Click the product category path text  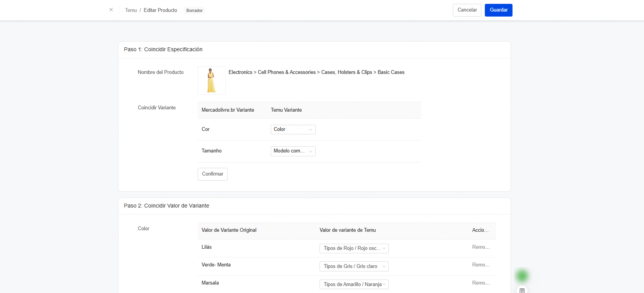point(316,72)
